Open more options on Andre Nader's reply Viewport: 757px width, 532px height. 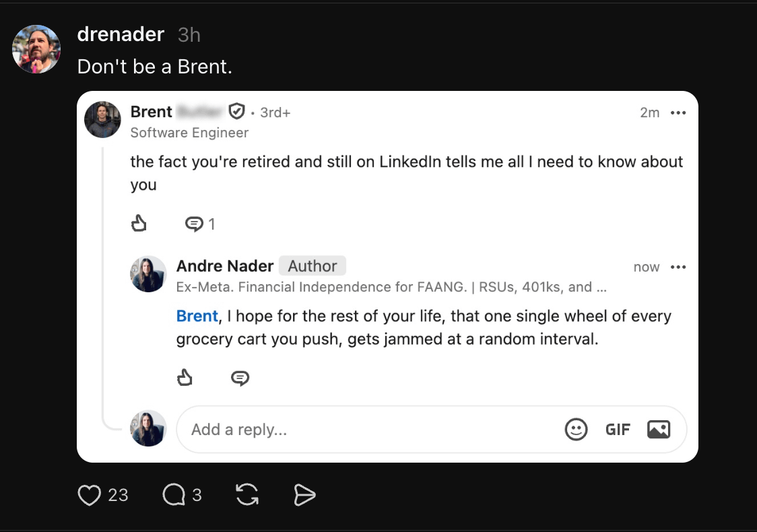(x=678, y=267)
